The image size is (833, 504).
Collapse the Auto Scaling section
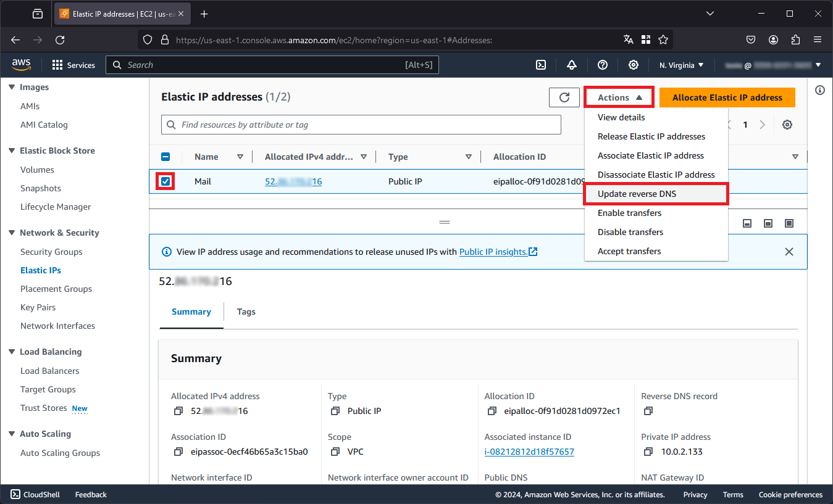click(x=12, y=434)
